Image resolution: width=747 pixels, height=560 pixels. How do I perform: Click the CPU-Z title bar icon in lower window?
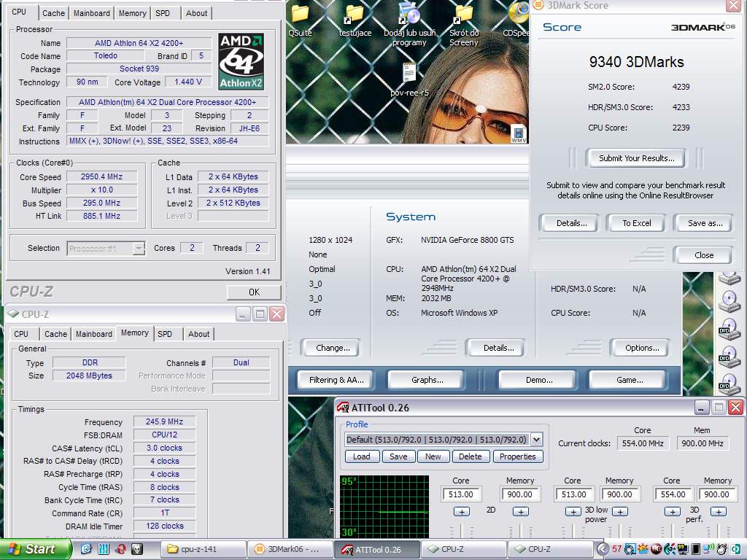pos(13,314)
